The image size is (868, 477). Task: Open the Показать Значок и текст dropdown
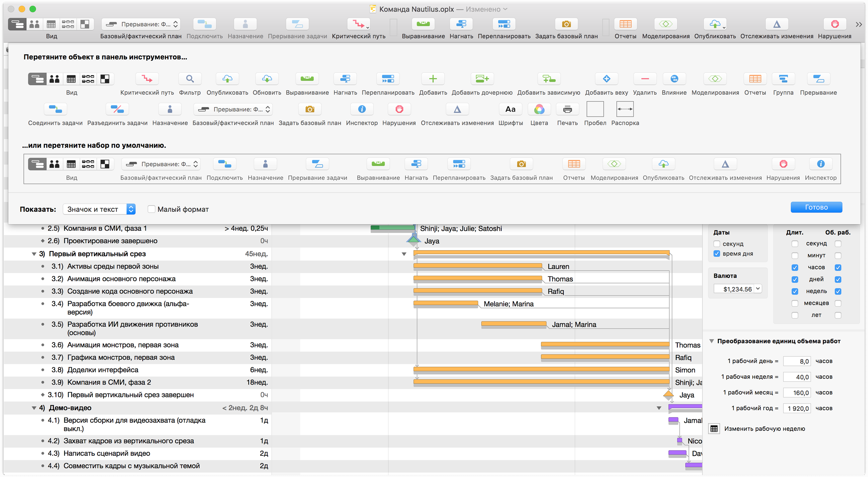click(x=99, y=209)
